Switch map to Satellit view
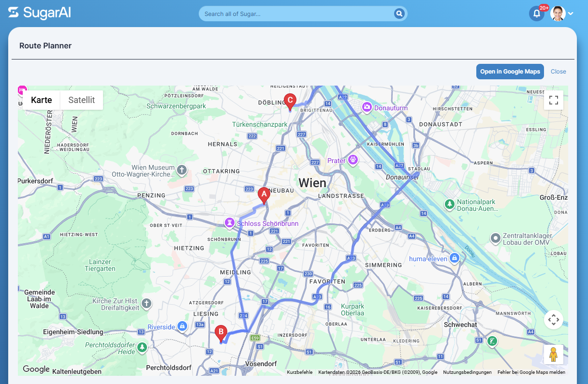The image size is (588, 384). point(82,100)
